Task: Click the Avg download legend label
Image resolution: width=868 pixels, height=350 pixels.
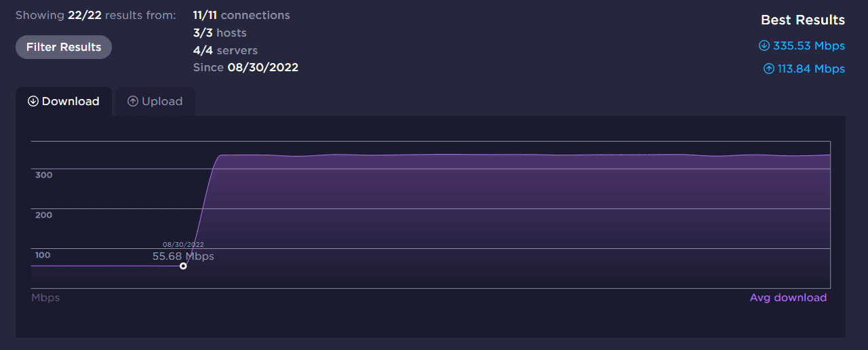Action: tap(788, 298)
